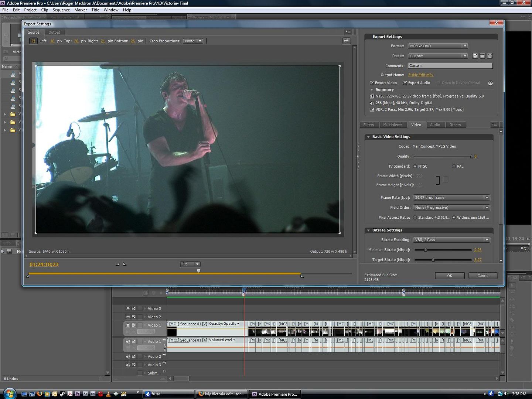
Task: Open the settings tabs panel menu
Action: [x=494, y=125]
